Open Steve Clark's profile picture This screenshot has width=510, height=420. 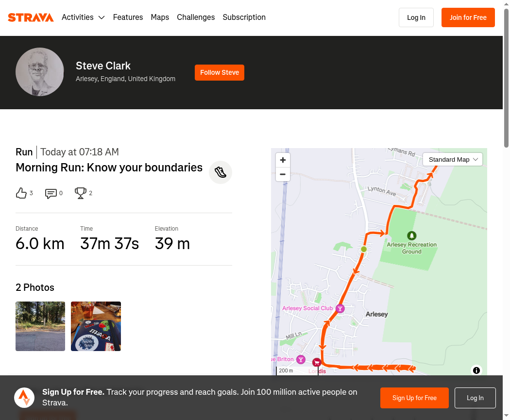(40, 72)
